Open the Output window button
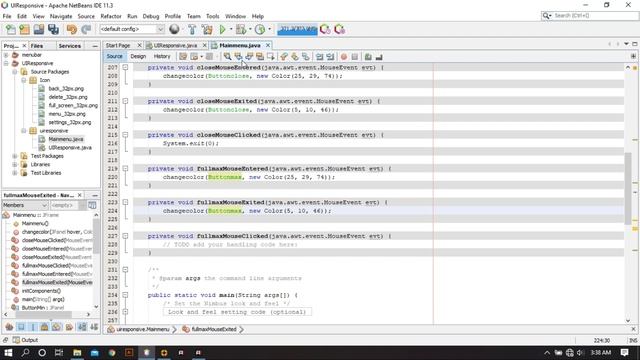The image size is (640, 360). coord(25,340)
